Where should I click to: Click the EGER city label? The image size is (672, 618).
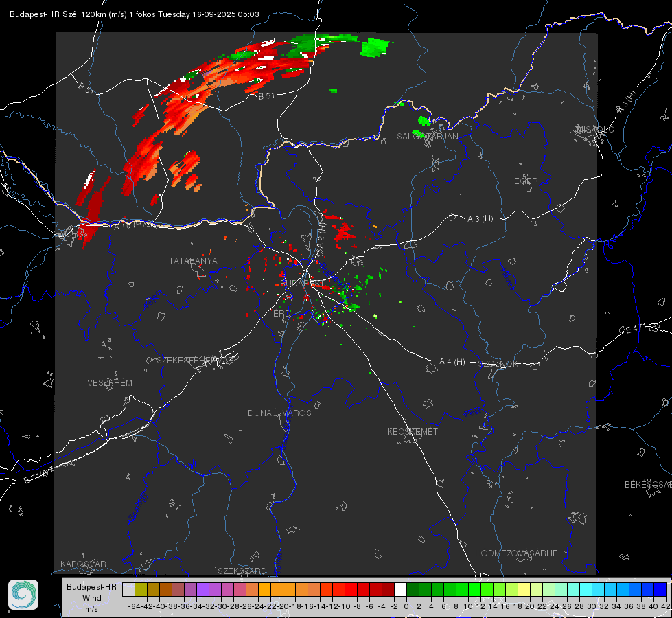tap(526, 181)
